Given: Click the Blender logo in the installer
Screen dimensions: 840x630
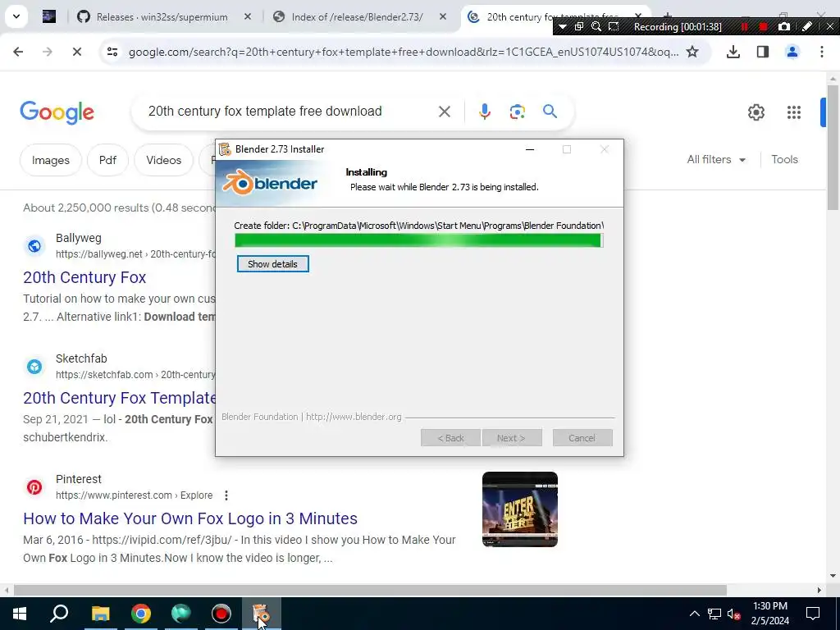Looking at the screenshot, I should pos(269,183).
